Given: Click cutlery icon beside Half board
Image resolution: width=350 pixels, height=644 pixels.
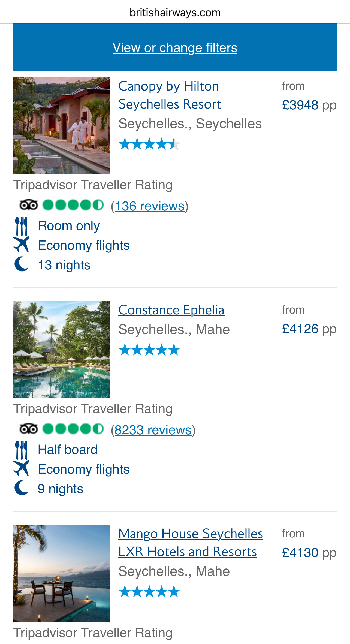Looking at the screenshot, I should [x=21, y=450].
